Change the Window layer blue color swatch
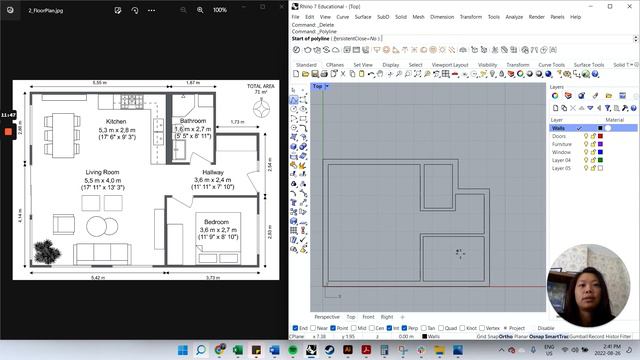The width and height of the screenshot is (640, 360). (600, 152)
